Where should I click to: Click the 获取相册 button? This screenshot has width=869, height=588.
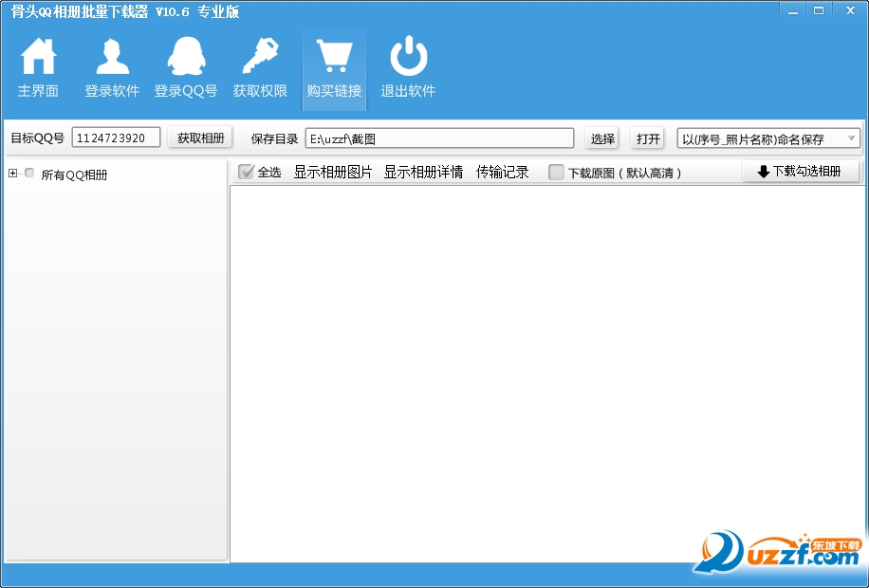click(x=200, y=138)
